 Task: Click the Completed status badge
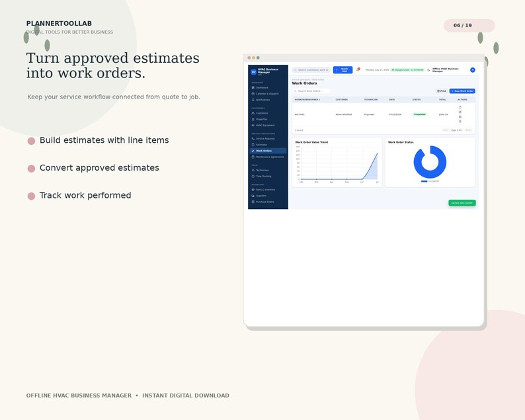419,114
